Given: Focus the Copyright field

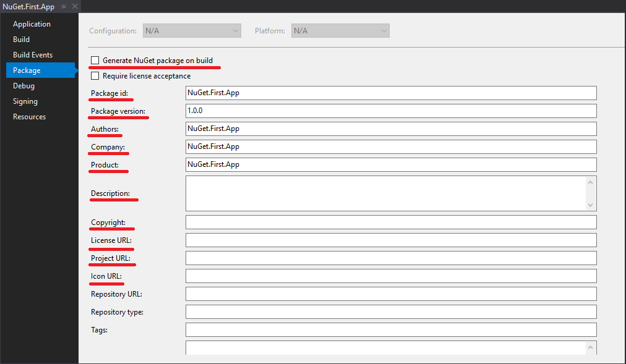Looking at the screenshot, I should (391, 222).
